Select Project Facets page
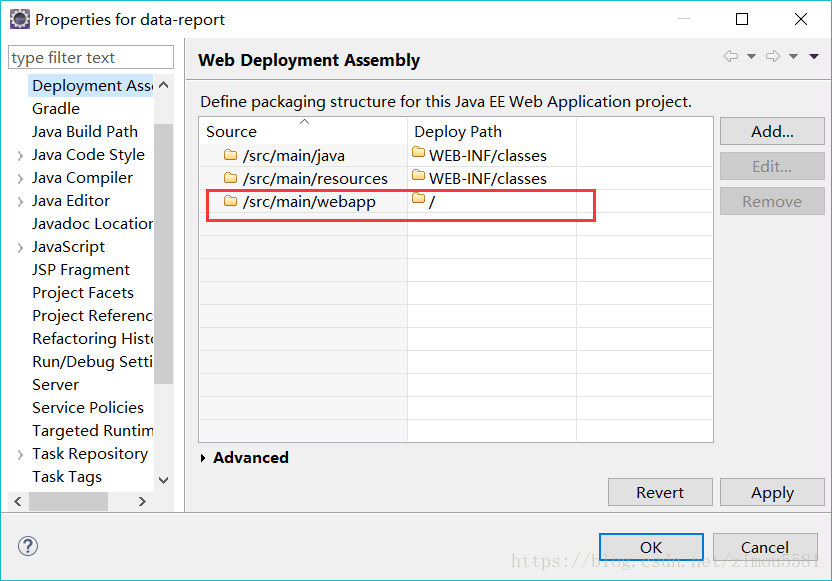 pos(83,292)
